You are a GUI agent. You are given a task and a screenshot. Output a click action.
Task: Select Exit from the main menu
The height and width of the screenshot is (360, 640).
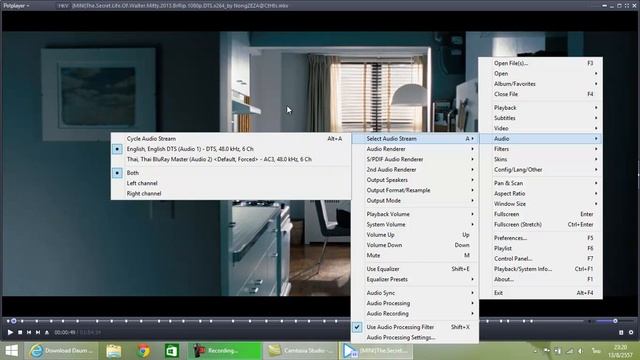coord(540,293)
